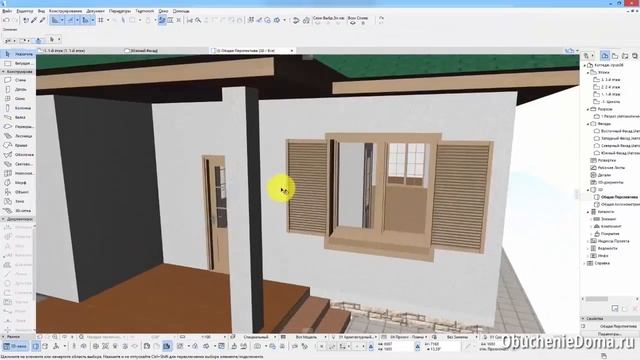640x360 pixels.
Task: Select the Stair (Лестница) tool
Action: [18, 136]
